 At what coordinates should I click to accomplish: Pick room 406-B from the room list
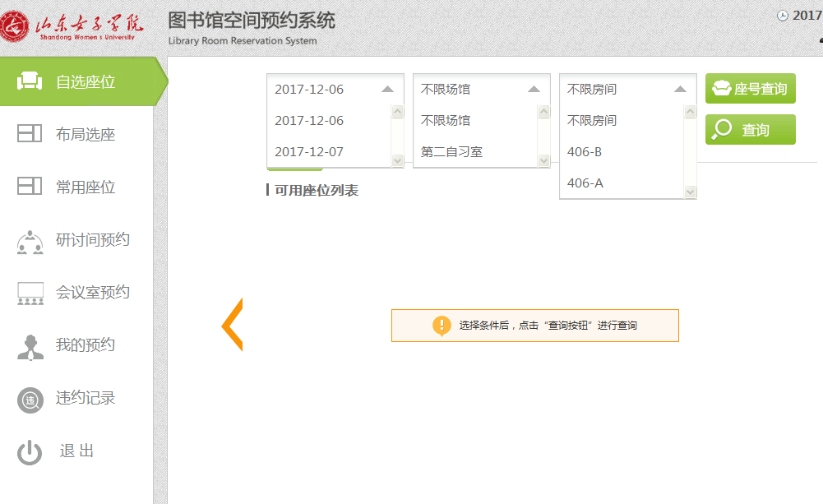click(585, 152)
